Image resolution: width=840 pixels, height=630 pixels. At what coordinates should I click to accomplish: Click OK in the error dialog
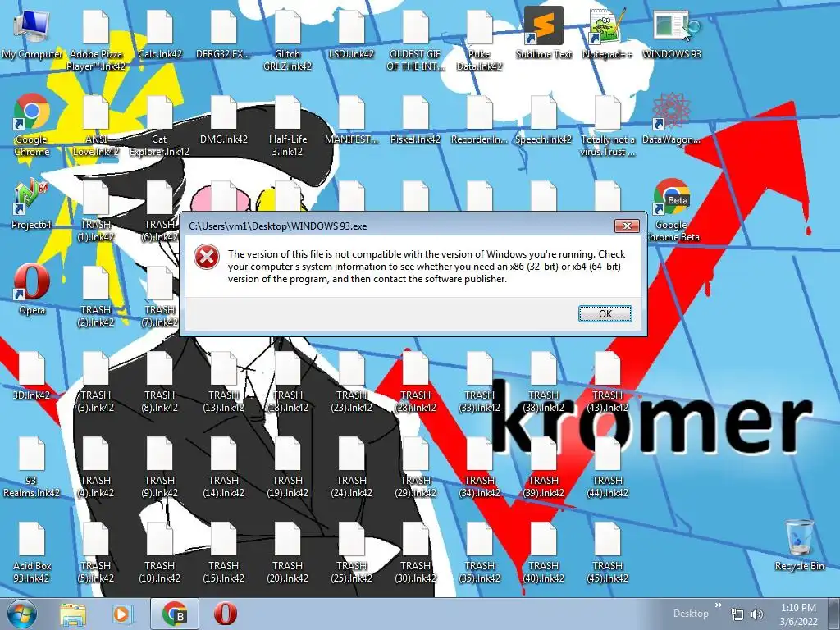coord(605,313)
